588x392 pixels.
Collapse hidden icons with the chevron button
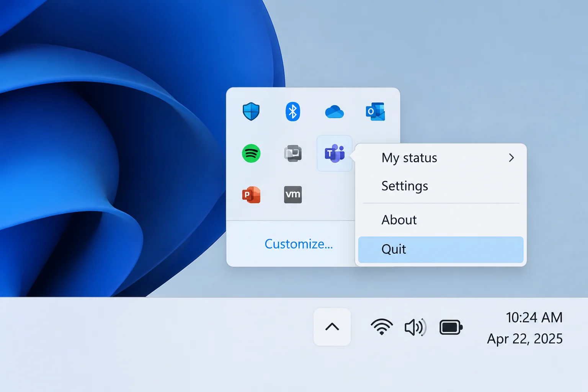(332, 327)
